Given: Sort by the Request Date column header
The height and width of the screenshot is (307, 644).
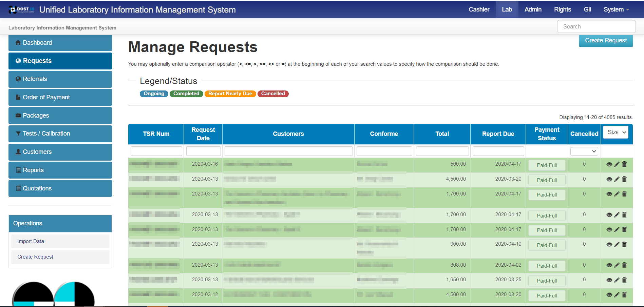Looking at the screenshot, I should [203, 134].
